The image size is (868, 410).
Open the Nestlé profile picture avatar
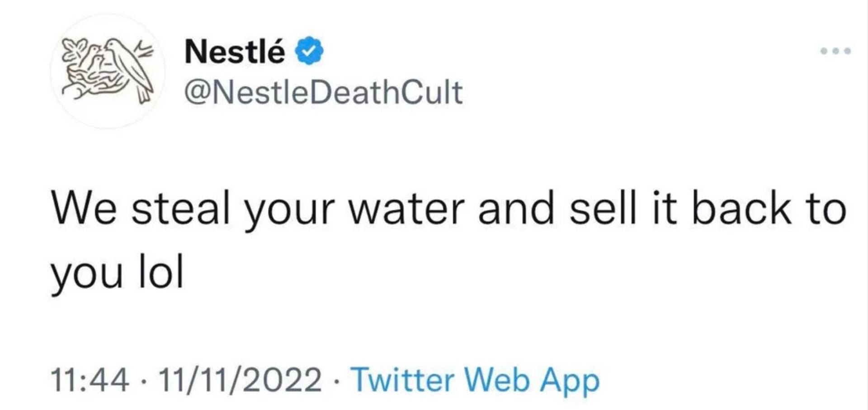coord(108,71)
